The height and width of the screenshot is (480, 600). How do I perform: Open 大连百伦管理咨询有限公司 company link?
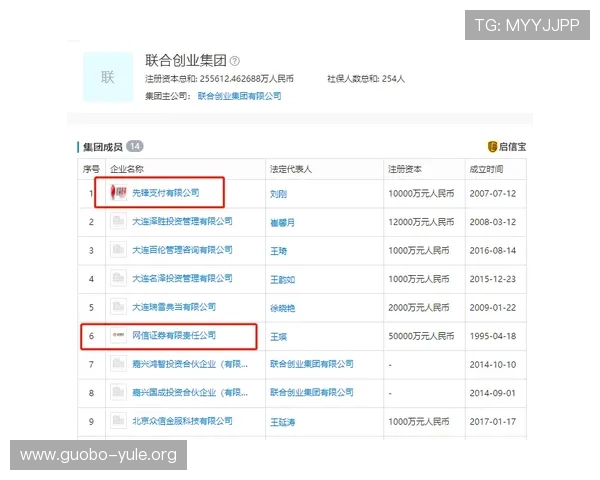click(182, 250)
